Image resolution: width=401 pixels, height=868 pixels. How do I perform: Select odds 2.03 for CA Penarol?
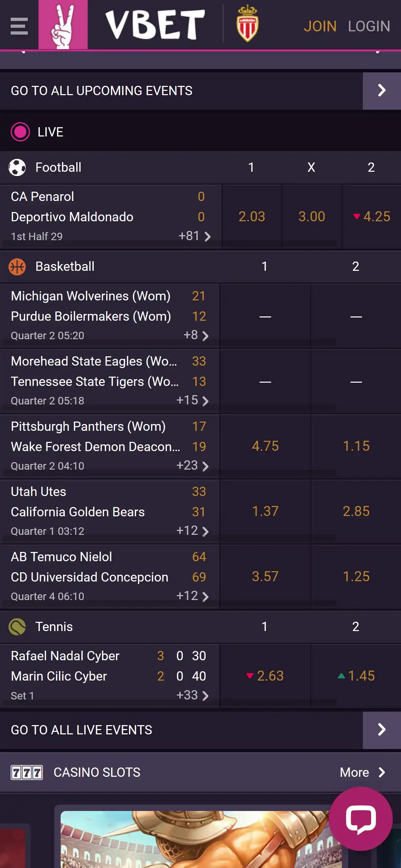(x=252, y=217)
